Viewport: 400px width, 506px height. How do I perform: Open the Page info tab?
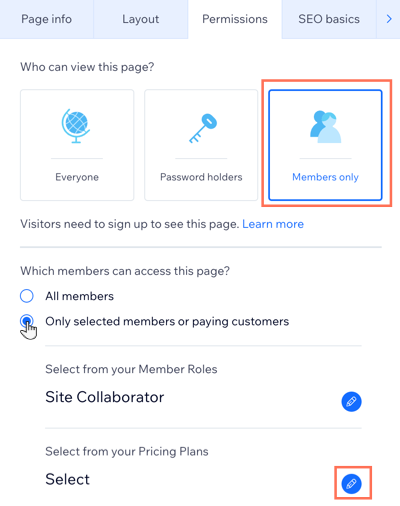pyautogui.click(x=46, y=19)
